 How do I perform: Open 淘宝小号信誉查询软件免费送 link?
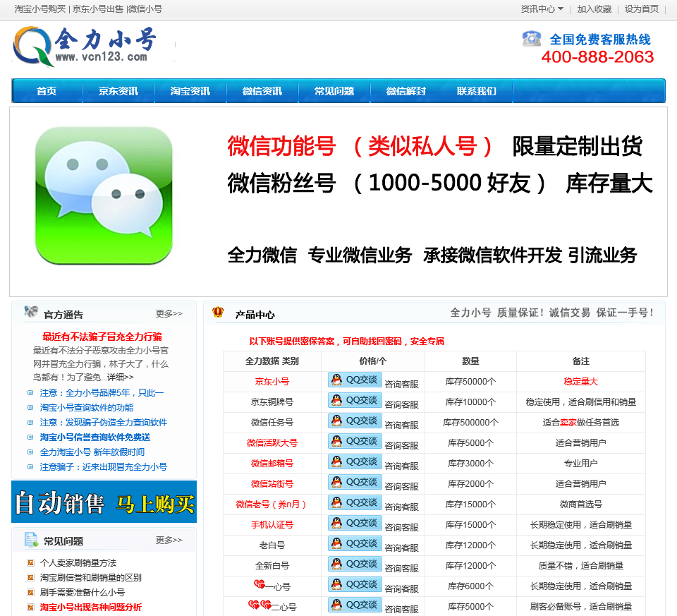95,437
